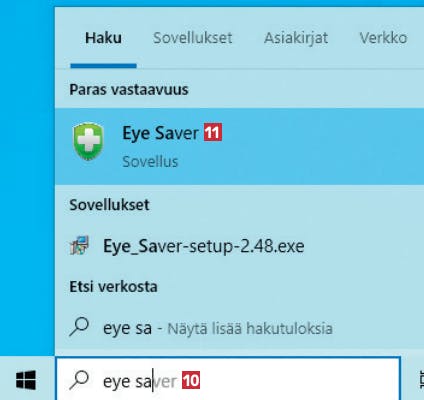The image size is (424, 400).
Task: Open the Verkko tab
Action: tap(383, 38)
